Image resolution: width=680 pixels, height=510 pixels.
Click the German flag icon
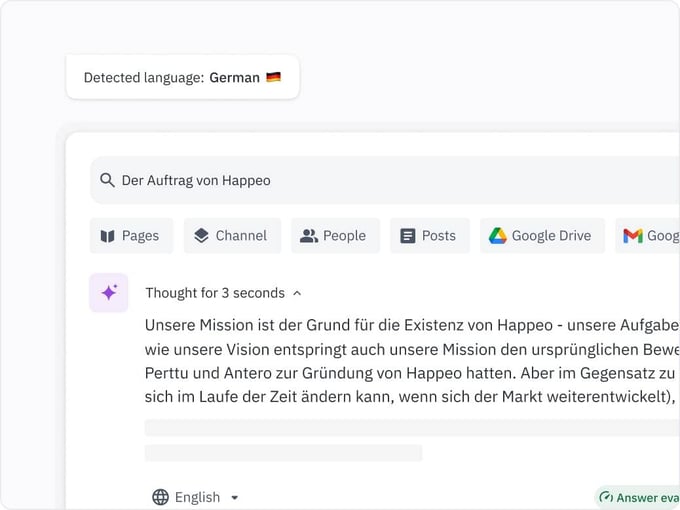[274, 77]
